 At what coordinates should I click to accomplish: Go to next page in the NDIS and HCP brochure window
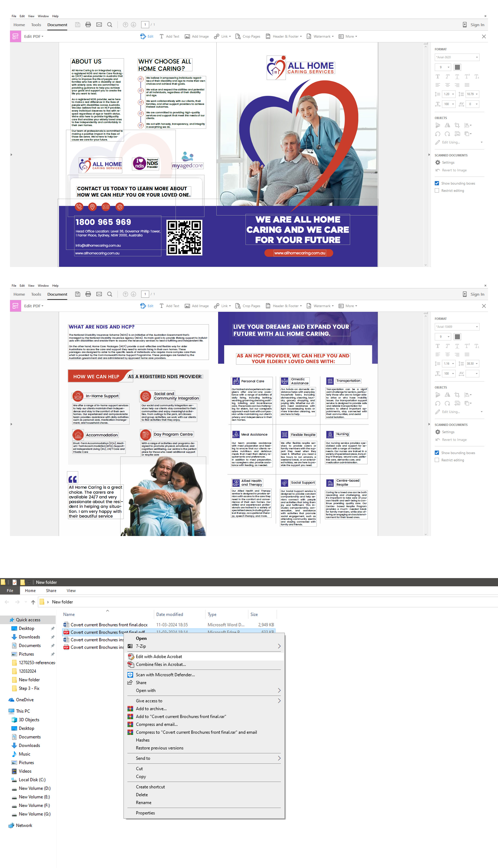pyautogui.click(x=134, y=294)
